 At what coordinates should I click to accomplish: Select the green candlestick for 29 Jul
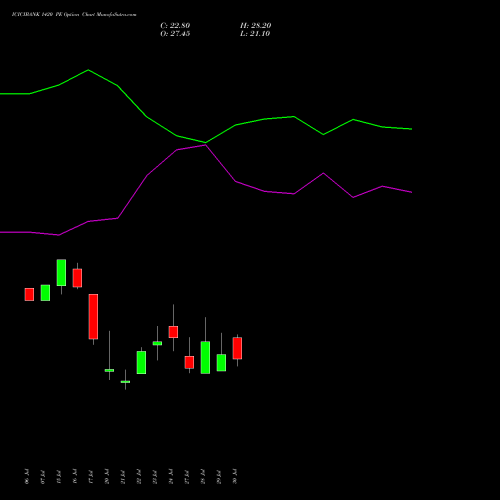tap(221, 363)
